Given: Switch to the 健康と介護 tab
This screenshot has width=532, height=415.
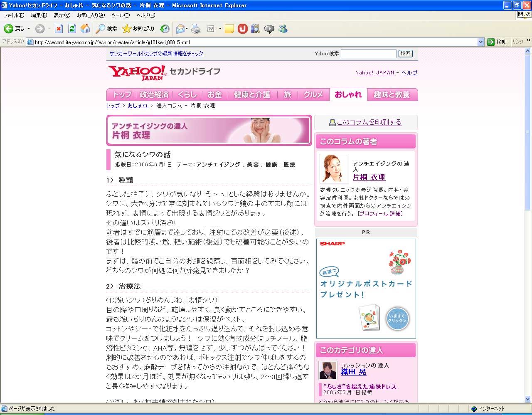Looking at the screenshot, I should (252, 95).
